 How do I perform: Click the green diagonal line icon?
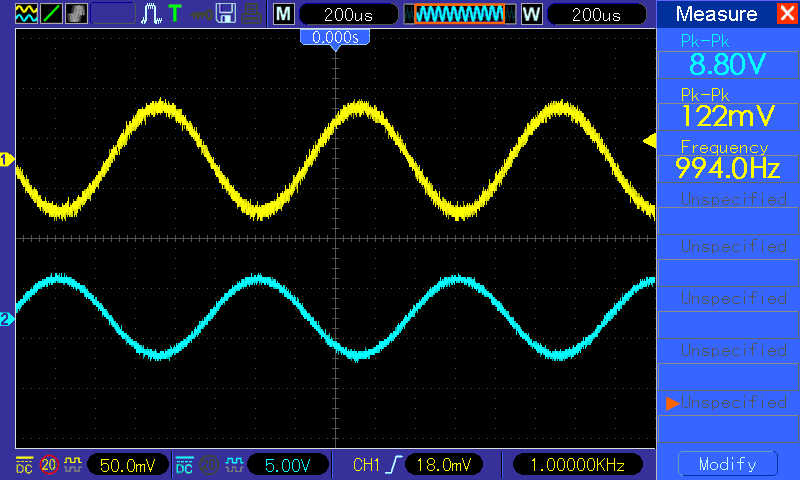click(52, 14)
